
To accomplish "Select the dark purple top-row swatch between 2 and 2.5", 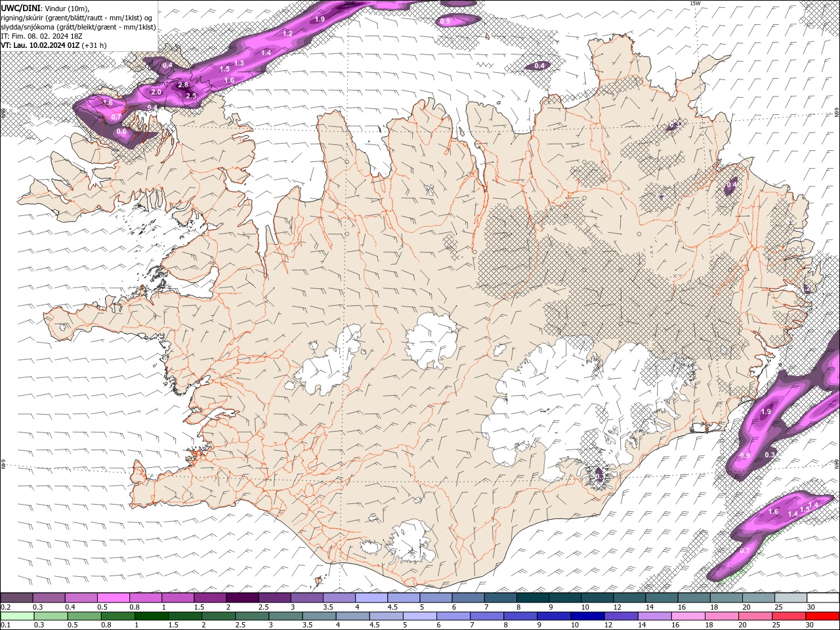I will [243, 598].
